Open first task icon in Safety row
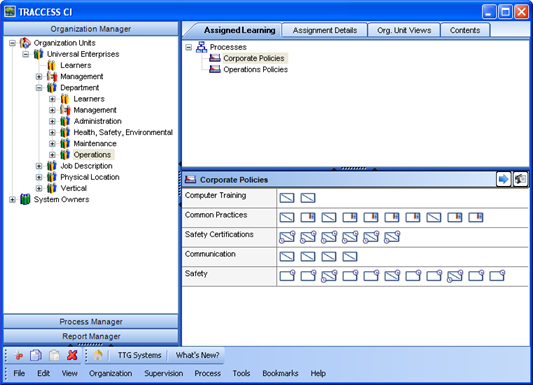 coord(288,276)
